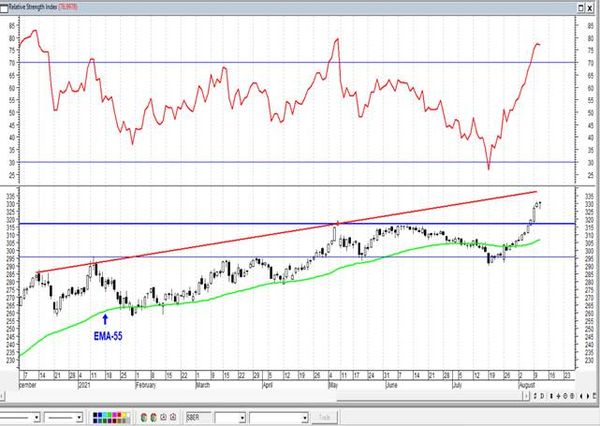Pick the yellow color swatch in the palette

124,415
